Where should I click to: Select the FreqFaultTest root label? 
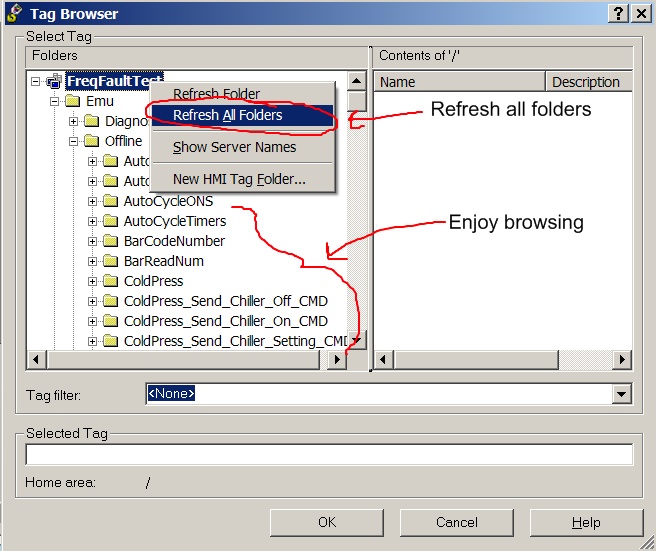coord(114,81)
